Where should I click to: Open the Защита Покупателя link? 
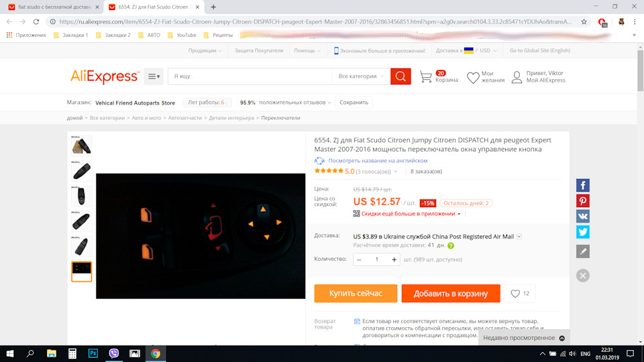tap(259, 50)
